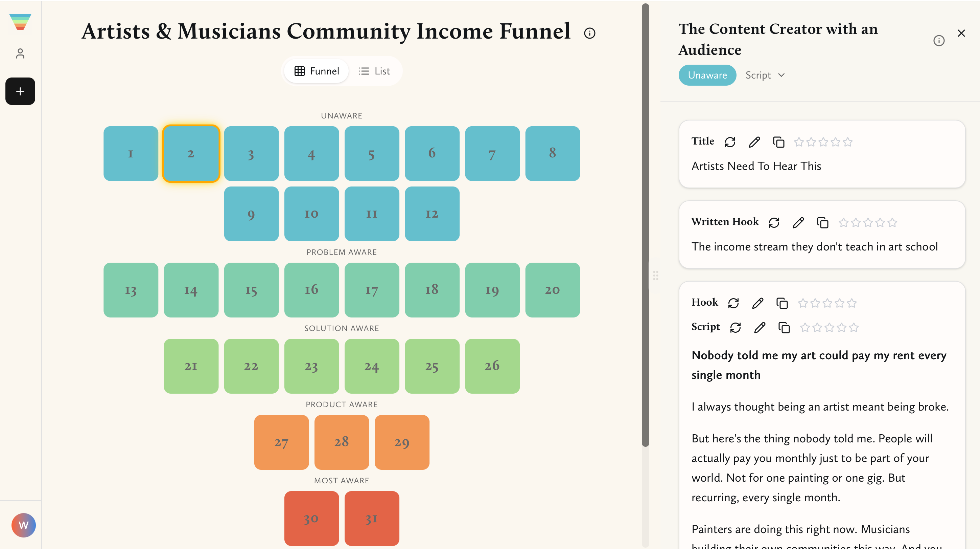The height and width of the screenshot is (549, 980).
Task: Show info next to funnel title
Action: pyautogui.click(x=589, y=33)
